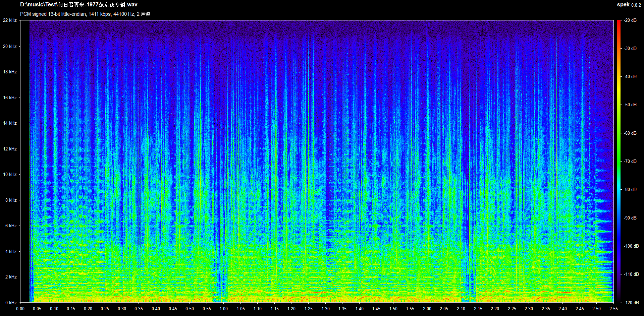The height and width of the screenshot is (316, 644).
Task: Click the 1:20 time axis label
Action: click(x=291, y=309)
